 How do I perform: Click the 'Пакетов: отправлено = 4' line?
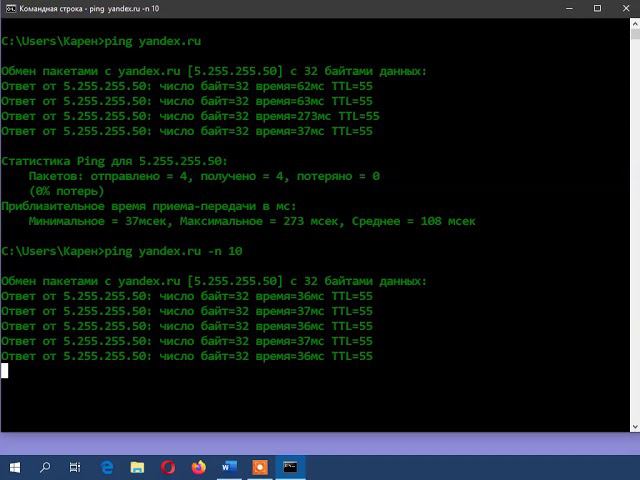pyautogui.click(x=204, y=176)
